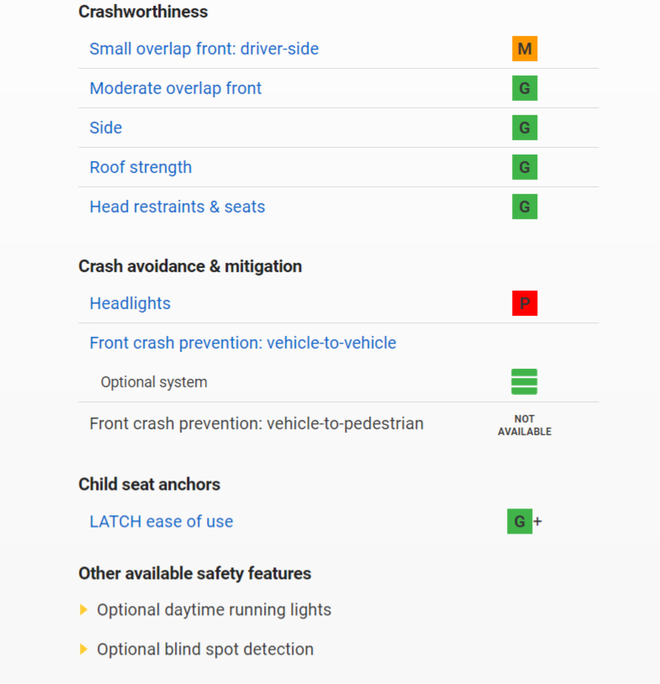Image resolution: width=660 pixels, height=684 pixels.
Task: Click the Side row's green G badge
Action: [524, 128]
